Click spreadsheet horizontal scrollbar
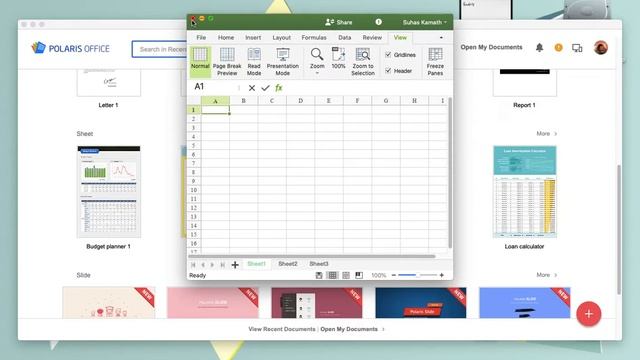 pos(312,256)
